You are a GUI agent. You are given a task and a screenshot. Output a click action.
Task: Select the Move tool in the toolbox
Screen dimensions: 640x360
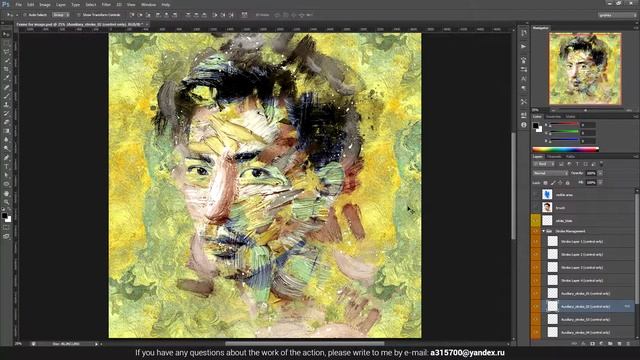point(6,35)
